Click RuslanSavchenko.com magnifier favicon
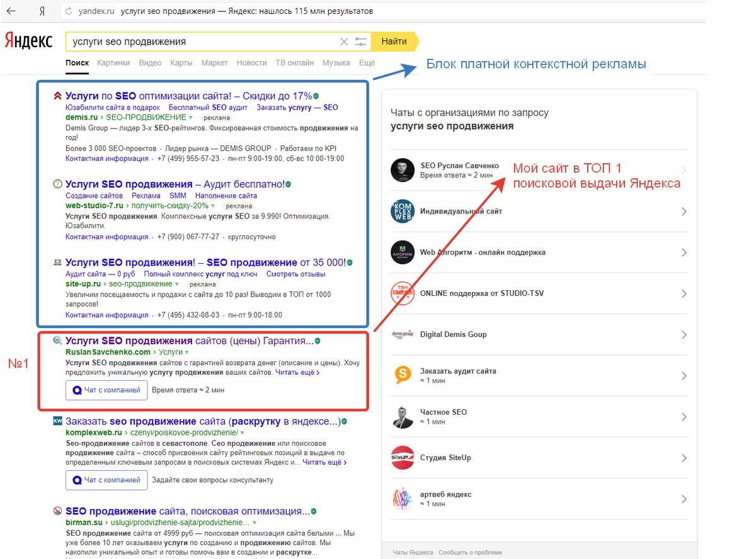The width and height of the screenshot is (756, 559). pos(57,341)
